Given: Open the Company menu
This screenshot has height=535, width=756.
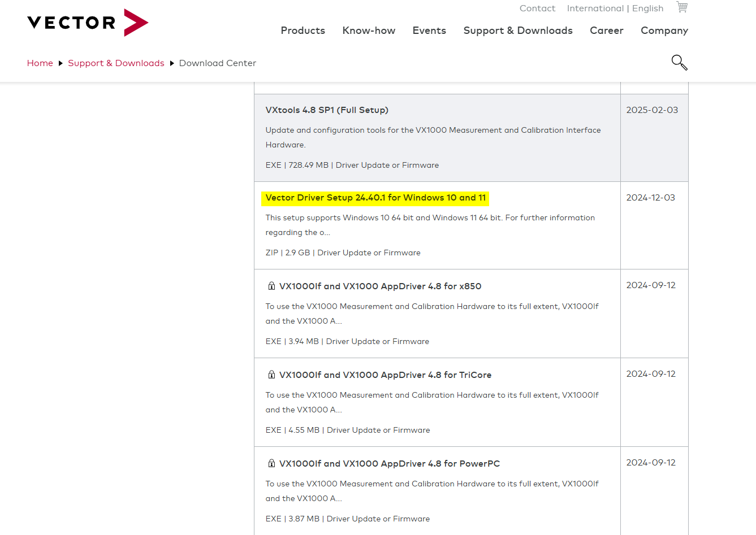Looking at the screenshot, I should (x=664, y=31).
